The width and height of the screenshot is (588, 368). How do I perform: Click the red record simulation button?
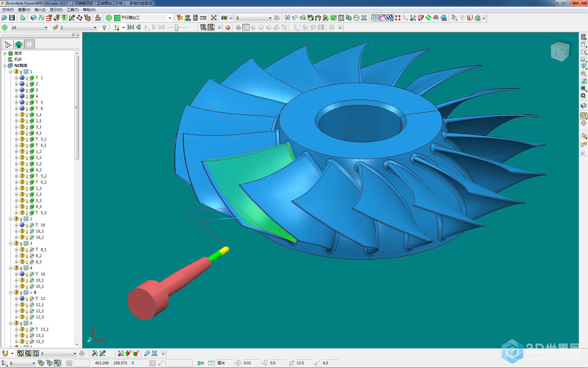click(228, 28)
